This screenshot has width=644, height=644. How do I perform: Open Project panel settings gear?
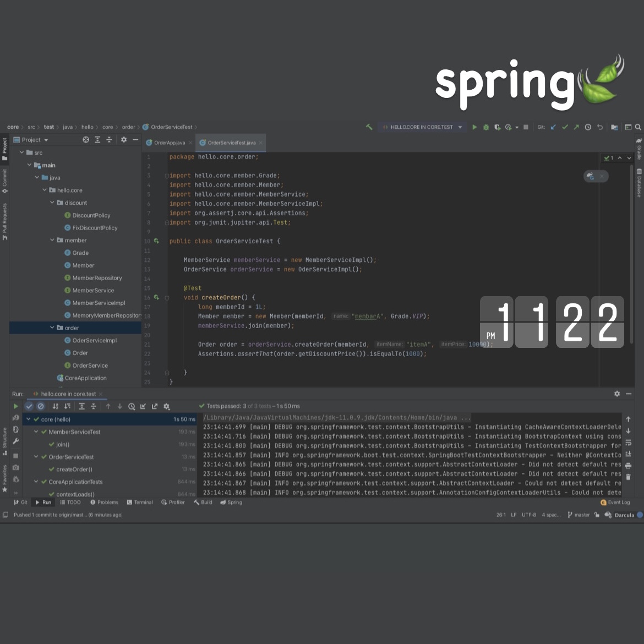(124, 140)
